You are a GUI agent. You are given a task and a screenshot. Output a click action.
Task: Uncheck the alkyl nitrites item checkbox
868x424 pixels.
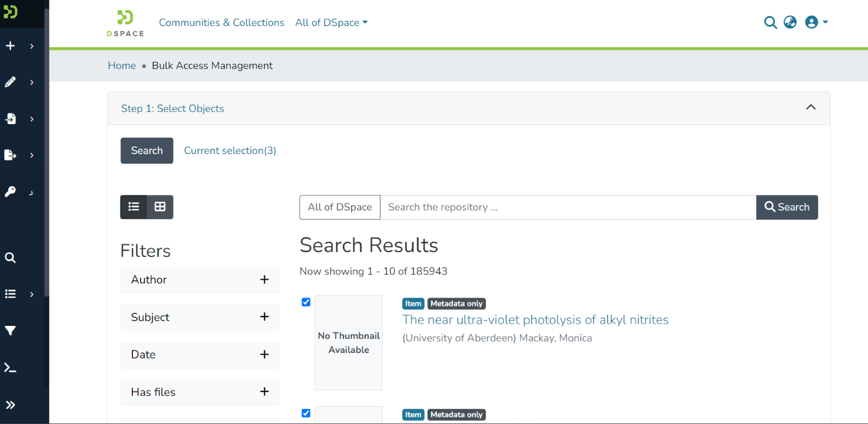point(306,302)
